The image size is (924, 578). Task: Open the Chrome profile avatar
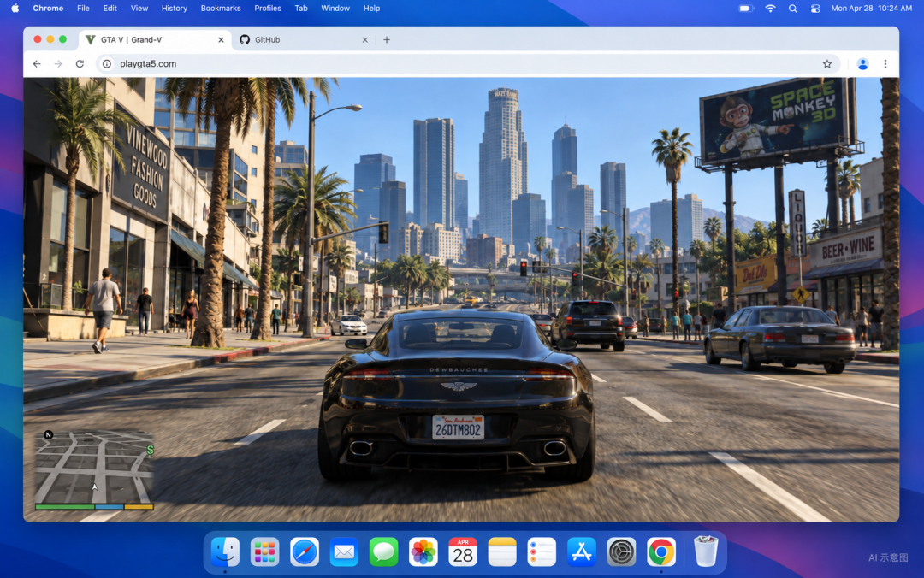[x=862, y=63]
